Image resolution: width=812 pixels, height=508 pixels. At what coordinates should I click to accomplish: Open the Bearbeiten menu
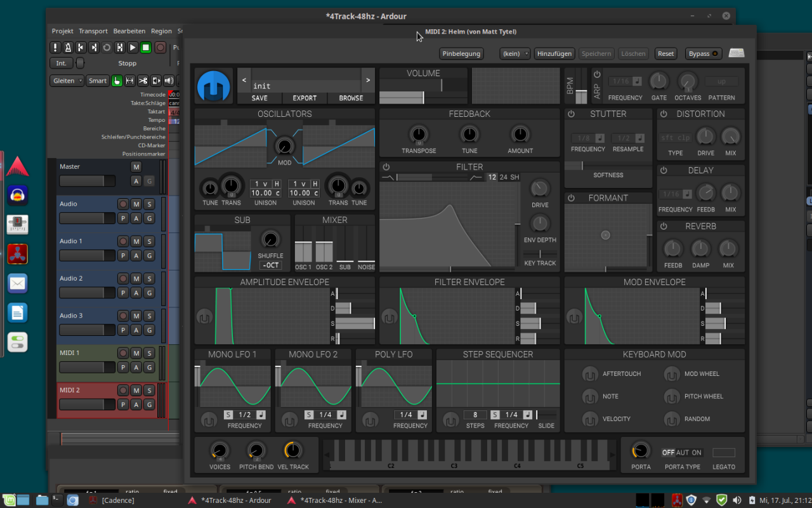point(129,31)
